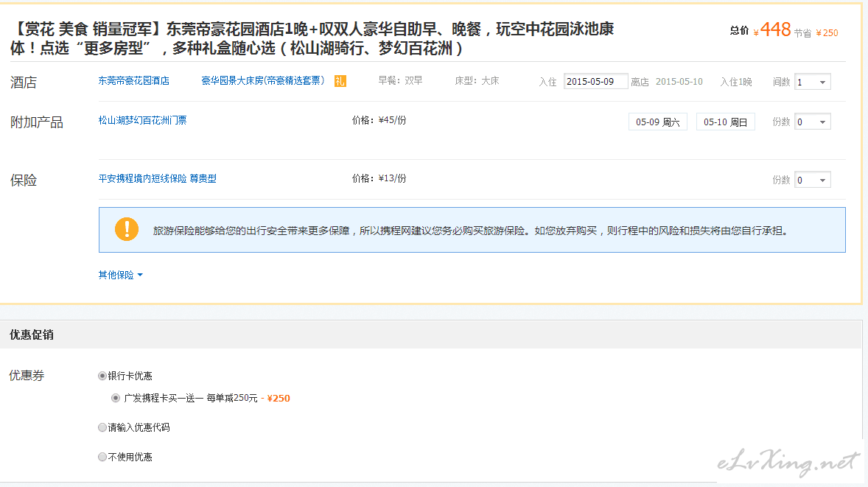This screenshot has width=868, height=487.
Task: Click the 入住 check-in date field
Action: point(595,81)
